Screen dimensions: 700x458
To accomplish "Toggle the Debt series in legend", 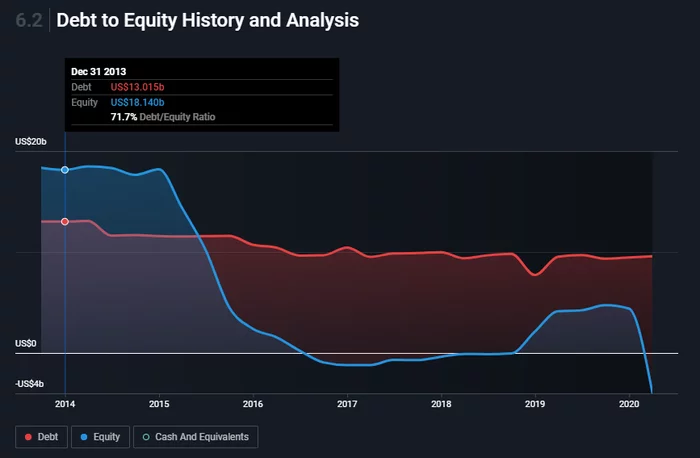I will coord(41,437).
